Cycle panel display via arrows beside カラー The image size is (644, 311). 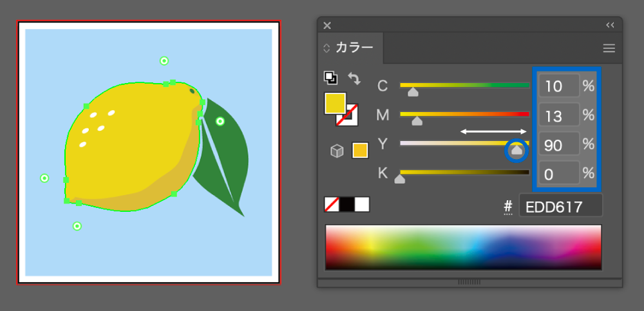coord(327,48)
